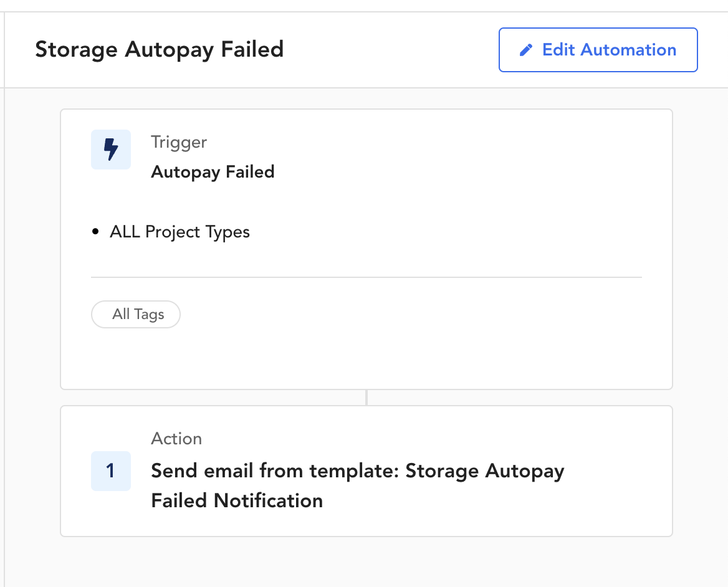The image size is (728, 587).
Task: Click the Autopay Failed trigger title
Action: (213, 172)
